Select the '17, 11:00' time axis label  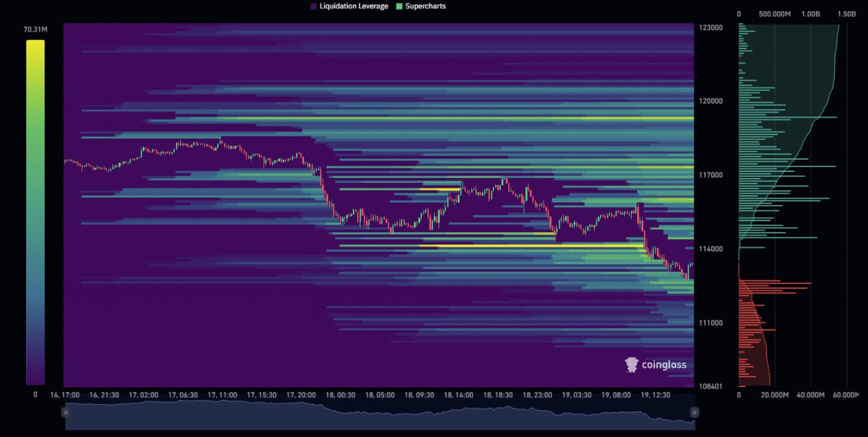coord(222,395)
